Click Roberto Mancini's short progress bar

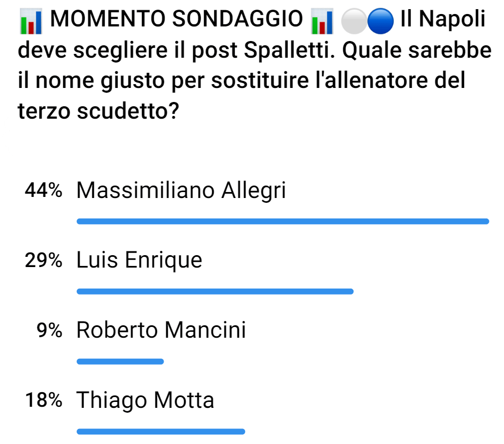[x=120, y=360]
